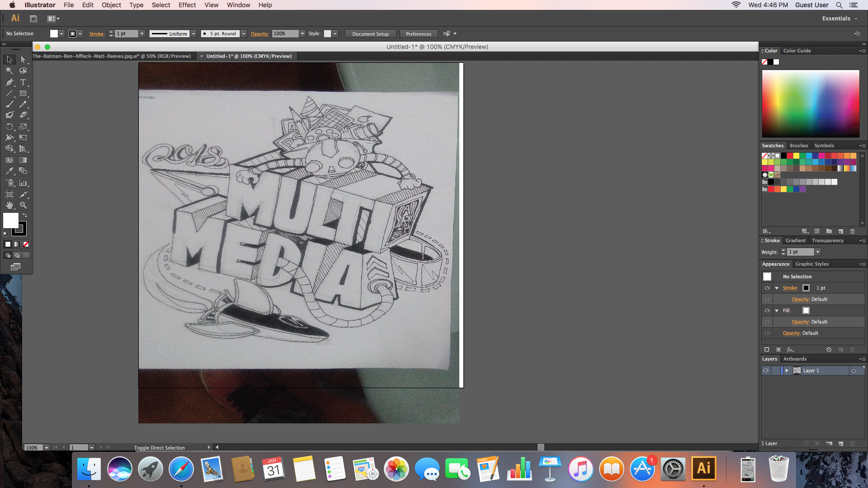Open the Effect menu
868x488 pixels.
tap(187, 5)
